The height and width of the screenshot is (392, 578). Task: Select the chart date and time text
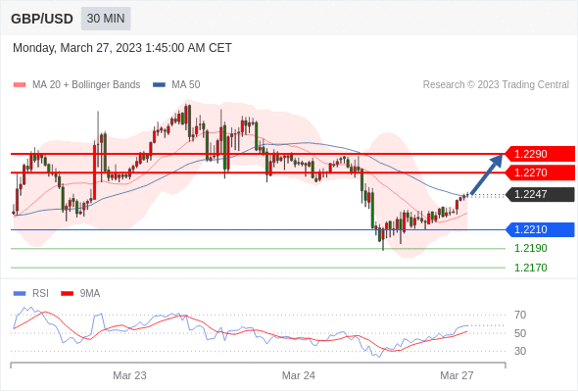pyautogui.click(x=122, y=48)
